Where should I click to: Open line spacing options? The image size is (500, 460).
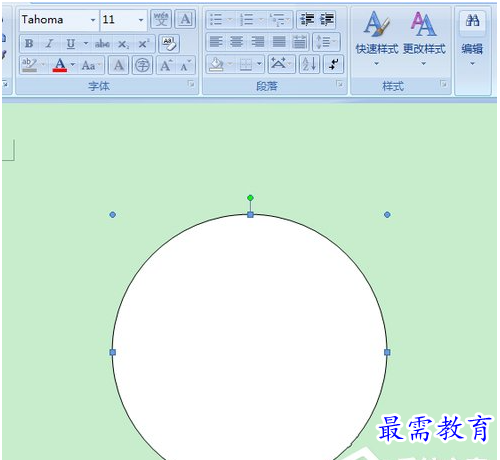(326, 42)
